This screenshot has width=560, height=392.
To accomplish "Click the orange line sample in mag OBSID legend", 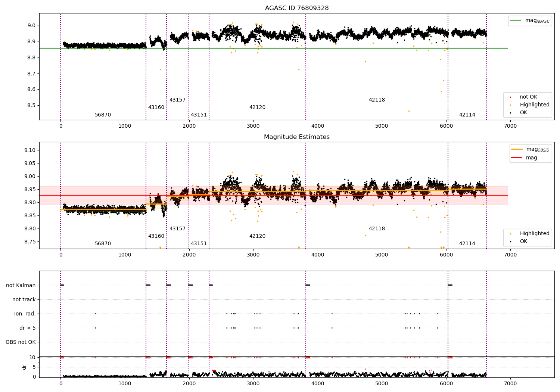I will [x=517, y=149].
